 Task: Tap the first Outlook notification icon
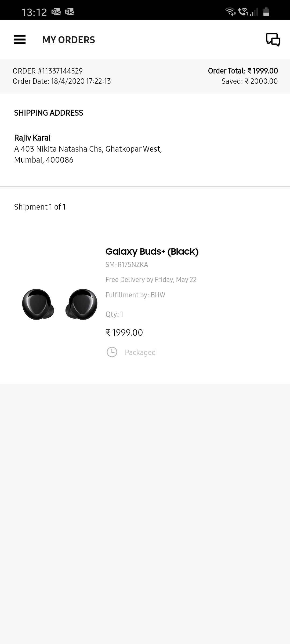coord(56,12)
